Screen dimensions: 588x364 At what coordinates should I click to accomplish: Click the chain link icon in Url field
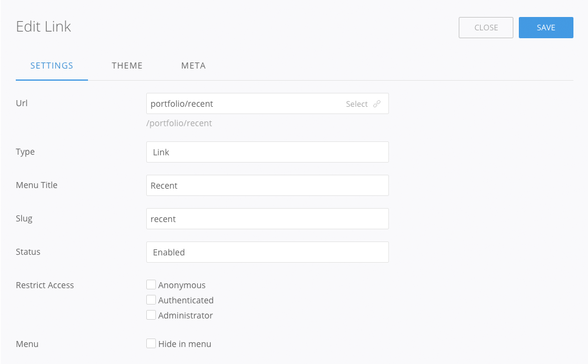(377, 104)
